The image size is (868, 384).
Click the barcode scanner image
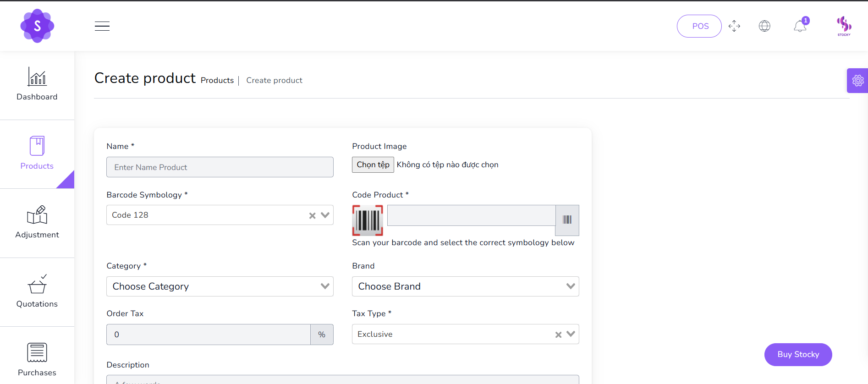368,220
